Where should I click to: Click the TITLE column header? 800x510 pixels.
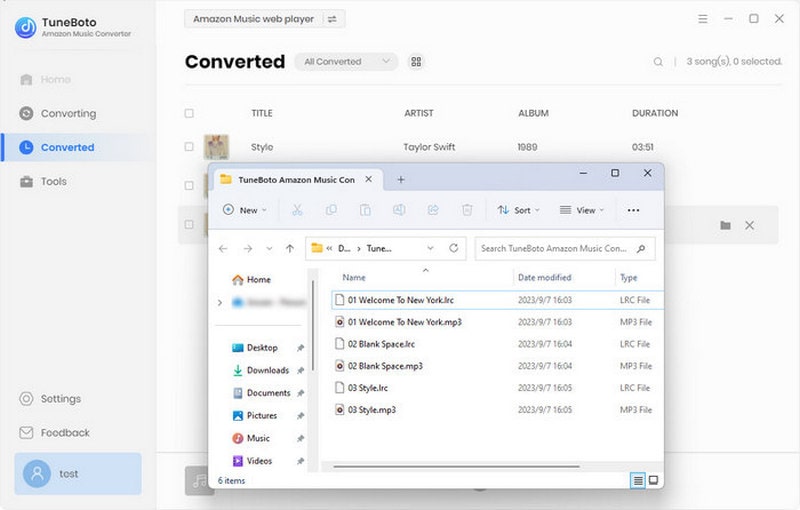coord(262,113)
